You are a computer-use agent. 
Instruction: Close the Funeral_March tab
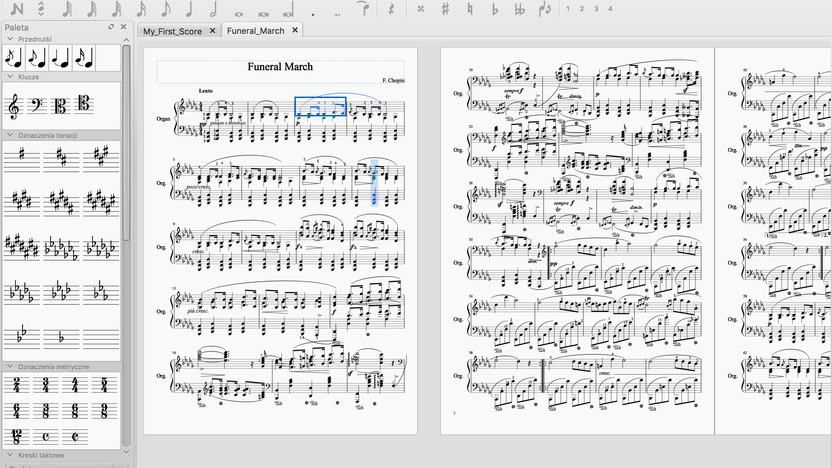(x=295, y=30)
